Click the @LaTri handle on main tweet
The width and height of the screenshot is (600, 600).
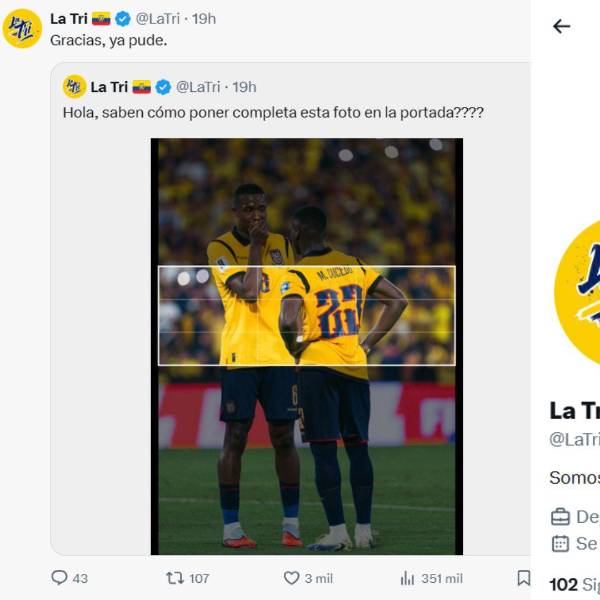157,19
